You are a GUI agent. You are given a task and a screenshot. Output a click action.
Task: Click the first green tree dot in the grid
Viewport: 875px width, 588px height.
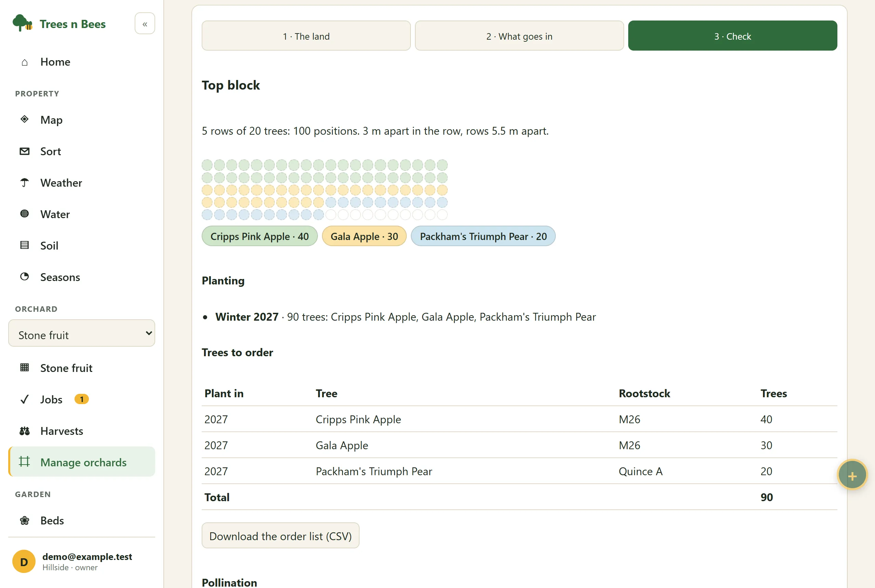pos(207,165)
